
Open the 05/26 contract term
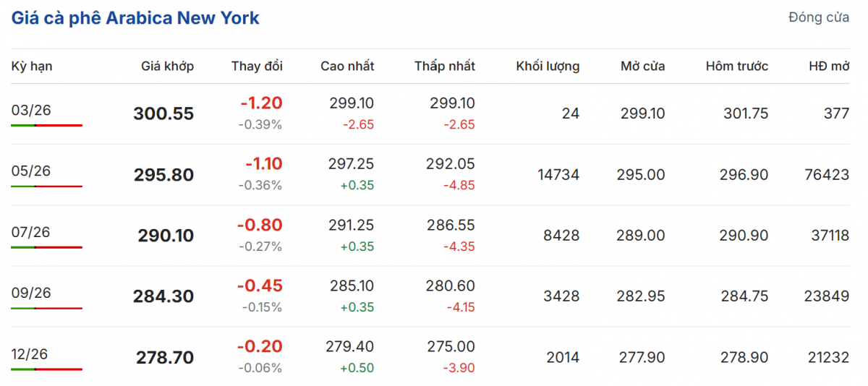[x=31, y=171]
